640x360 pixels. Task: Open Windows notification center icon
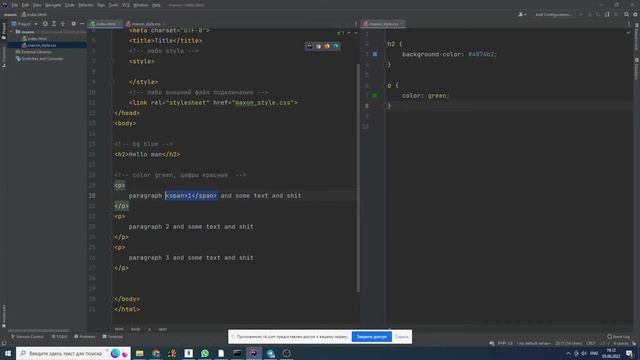[629, 353]
